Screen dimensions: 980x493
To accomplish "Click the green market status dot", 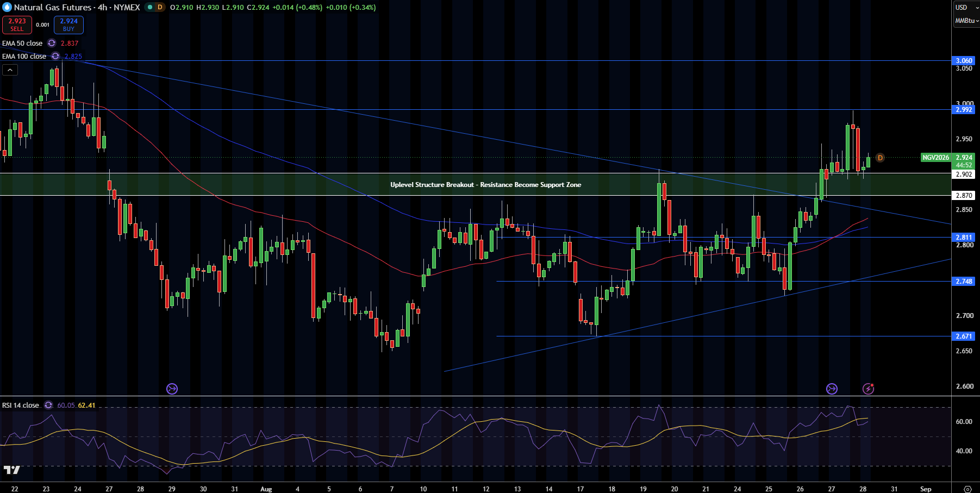I will pyautogui.click(x=150, y=7).
